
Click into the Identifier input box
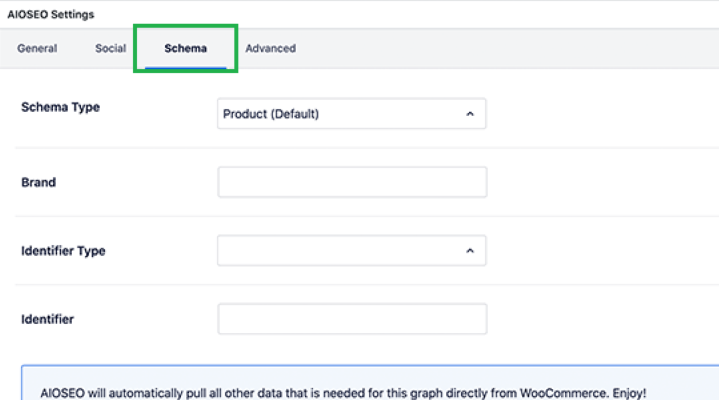(351, 319)
